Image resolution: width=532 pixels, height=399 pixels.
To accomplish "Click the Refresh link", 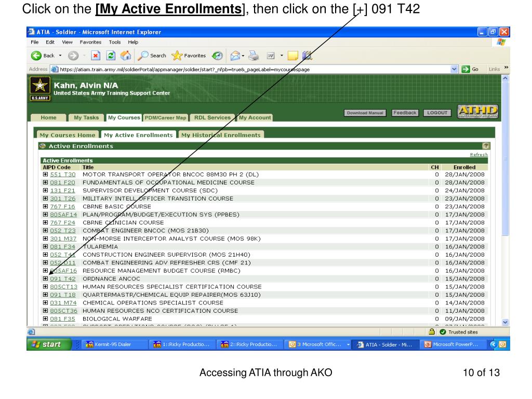I will click(478, 154).
